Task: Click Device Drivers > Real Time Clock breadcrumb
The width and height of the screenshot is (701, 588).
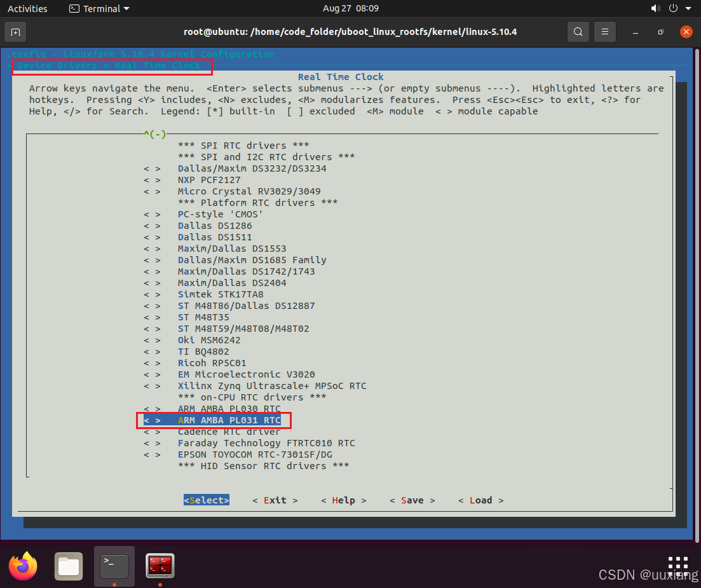Action: [x=109, y=65]
